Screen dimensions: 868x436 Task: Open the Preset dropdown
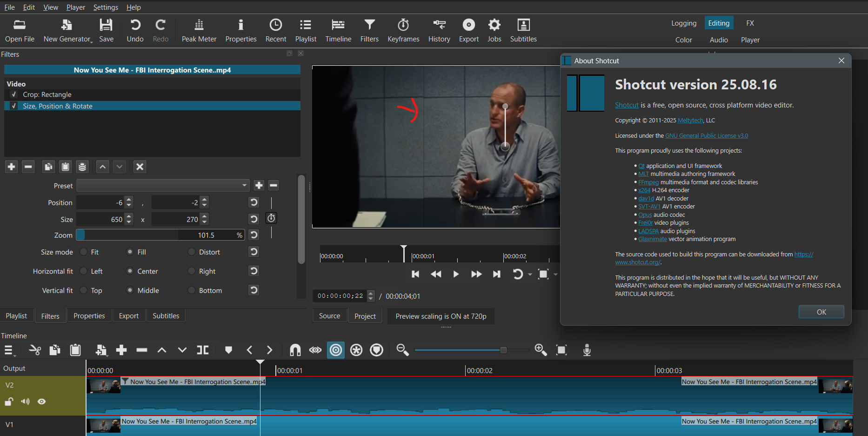pos(163,186)
